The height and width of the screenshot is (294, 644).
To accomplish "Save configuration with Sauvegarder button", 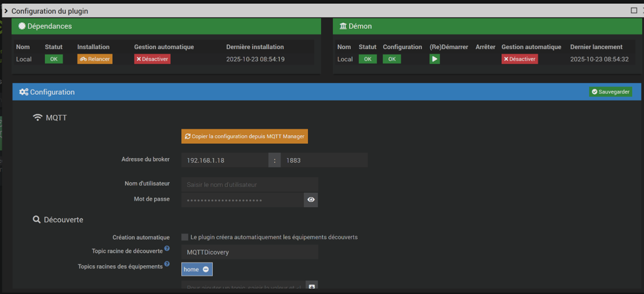I will 611,92.
